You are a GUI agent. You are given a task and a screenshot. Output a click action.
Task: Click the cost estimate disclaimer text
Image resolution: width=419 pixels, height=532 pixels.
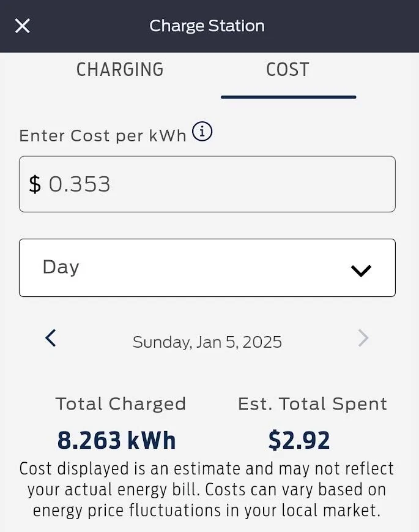tap(207, 490)
